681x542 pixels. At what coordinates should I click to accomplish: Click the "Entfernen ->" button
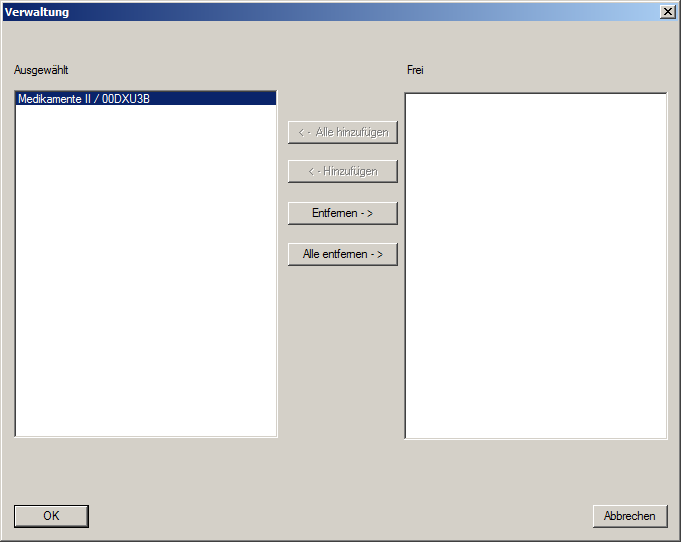pyautogui.click(x=342, y=213)
